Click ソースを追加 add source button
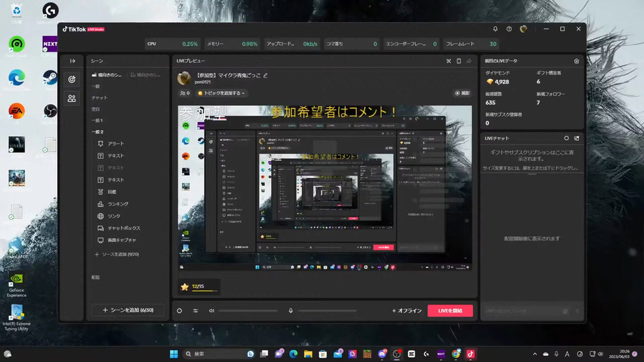The height and width of the screenshot is (362, 644). coord(117,255)
